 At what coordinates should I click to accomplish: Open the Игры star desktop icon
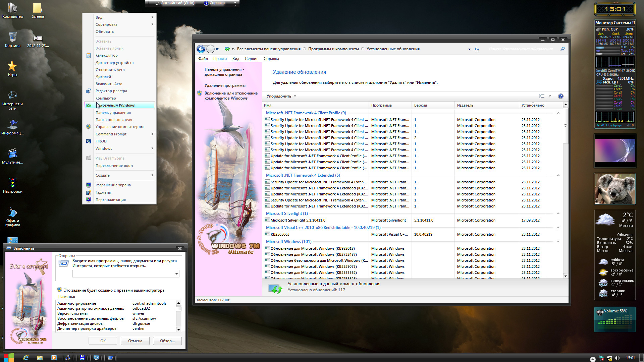click(x=12, y=69)
